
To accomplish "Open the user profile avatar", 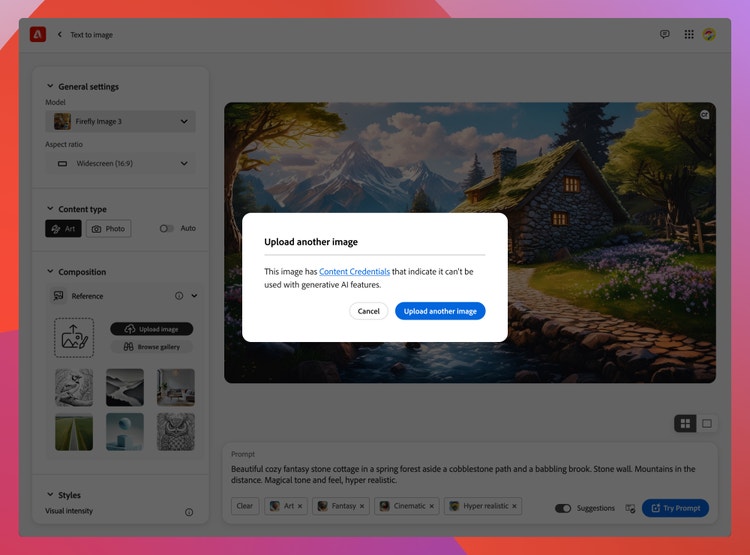I will [x=709, y=34].
